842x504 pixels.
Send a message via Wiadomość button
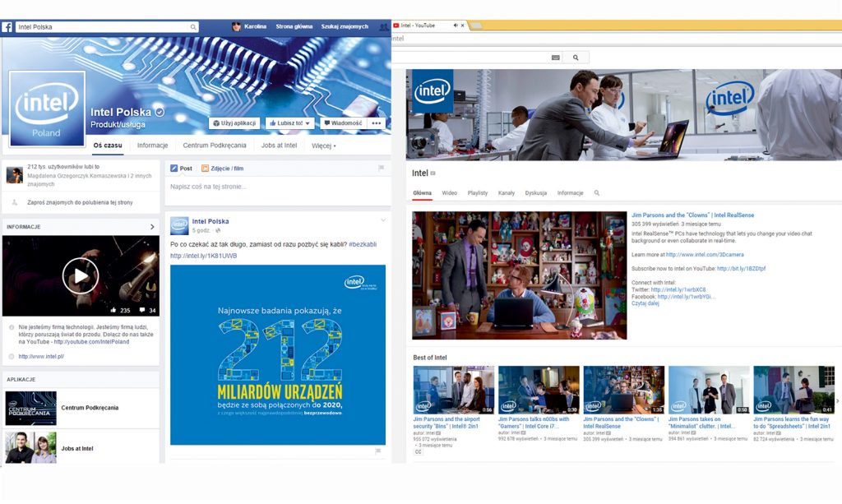(x=342, y=123)
